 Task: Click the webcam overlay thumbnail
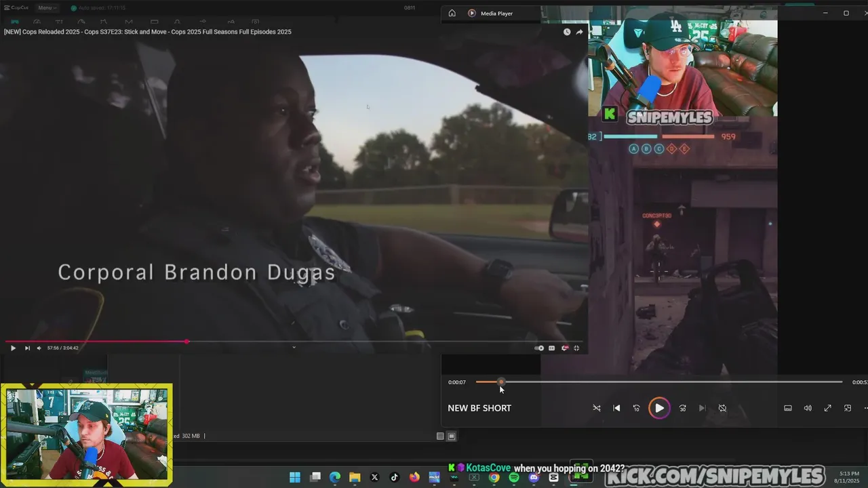[x=87, y=435]
